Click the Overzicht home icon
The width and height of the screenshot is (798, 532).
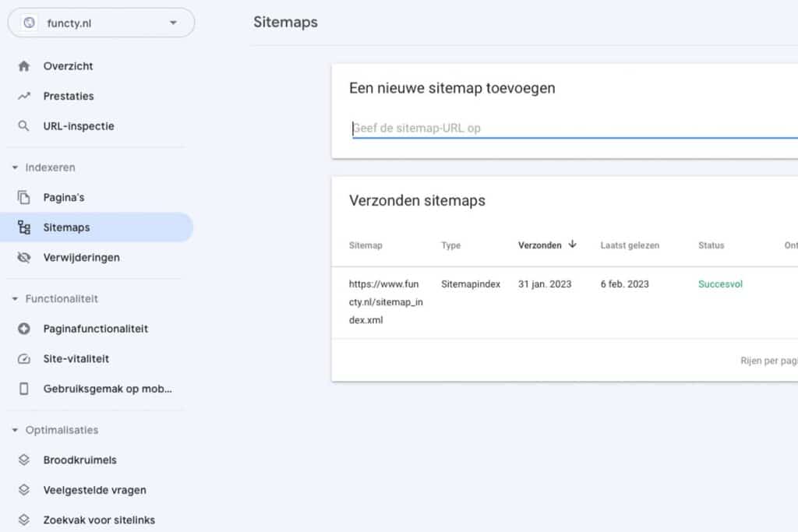click(x=23, y=65)
